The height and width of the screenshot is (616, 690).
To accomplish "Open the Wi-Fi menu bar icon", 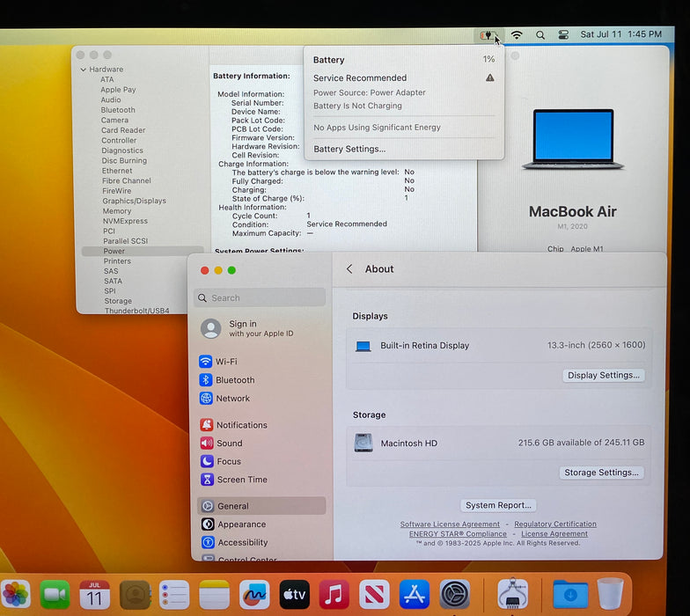I will pyautogui.click(x=517, y=35).
